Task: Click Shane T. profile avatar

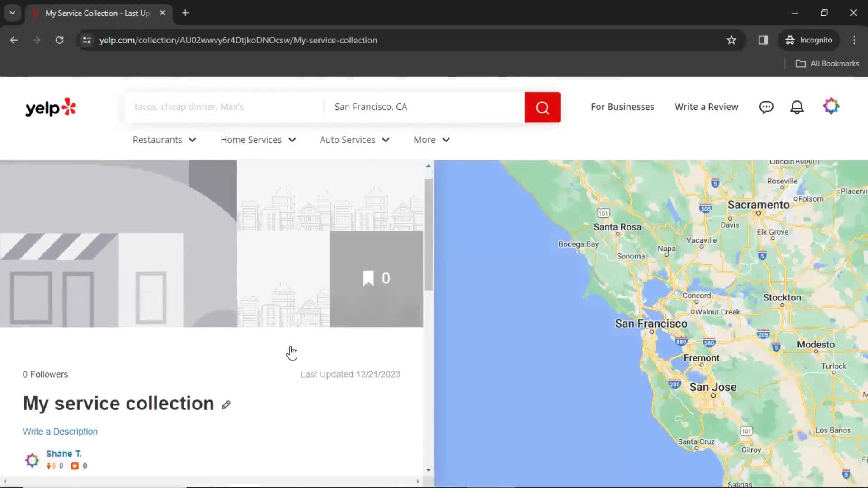Action: click(32, 460)
